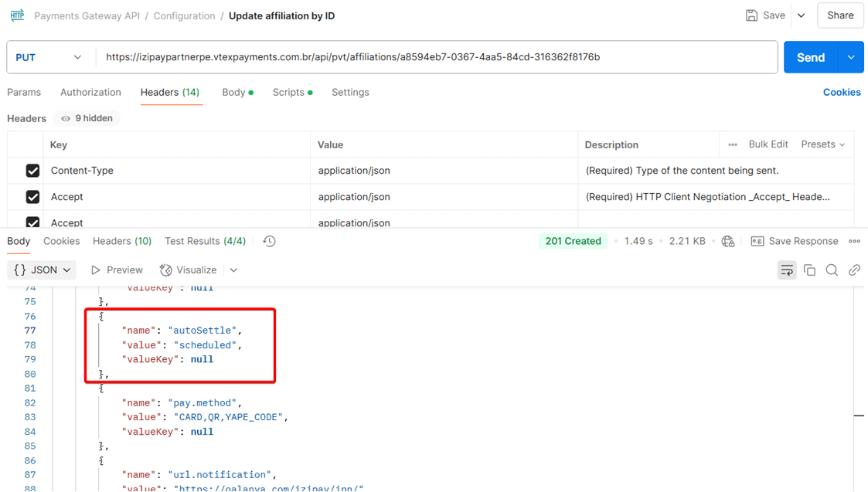The image size is (868, 492).
Task: Copy response body with copy icon
Action: [x=809, y=270]
